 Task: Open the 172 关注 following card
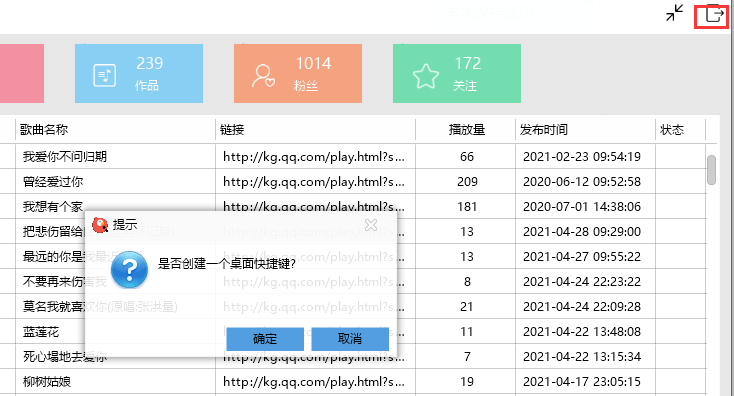[457, 73]
